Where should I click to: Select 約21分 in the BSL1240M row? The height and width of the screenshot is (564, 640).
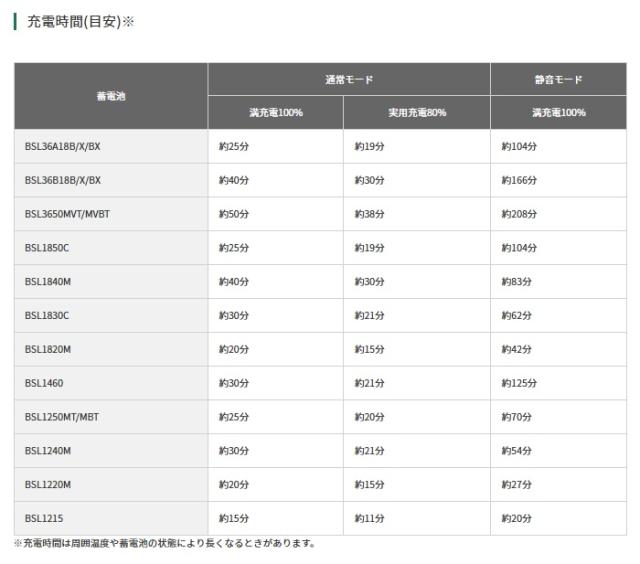pos(369,451)
